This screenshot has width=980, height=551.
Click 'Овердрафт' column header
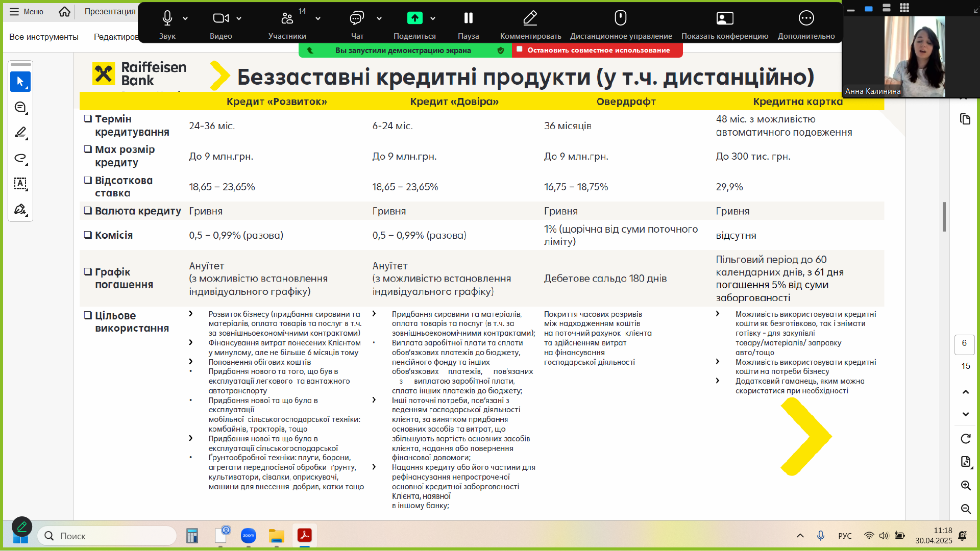pyautogui.click(x=626, y=102)
